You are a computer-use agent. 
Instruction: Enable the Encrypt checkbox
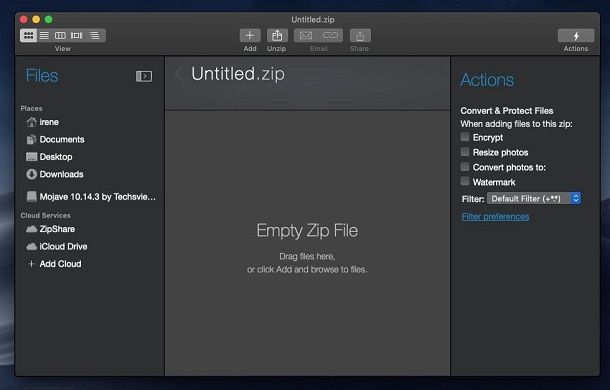465,137
